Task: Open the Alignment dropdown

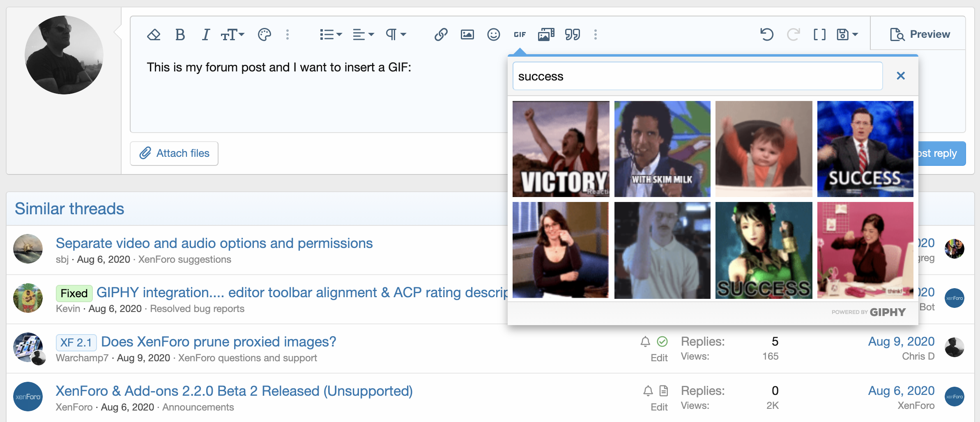Action: coord(363,34)
